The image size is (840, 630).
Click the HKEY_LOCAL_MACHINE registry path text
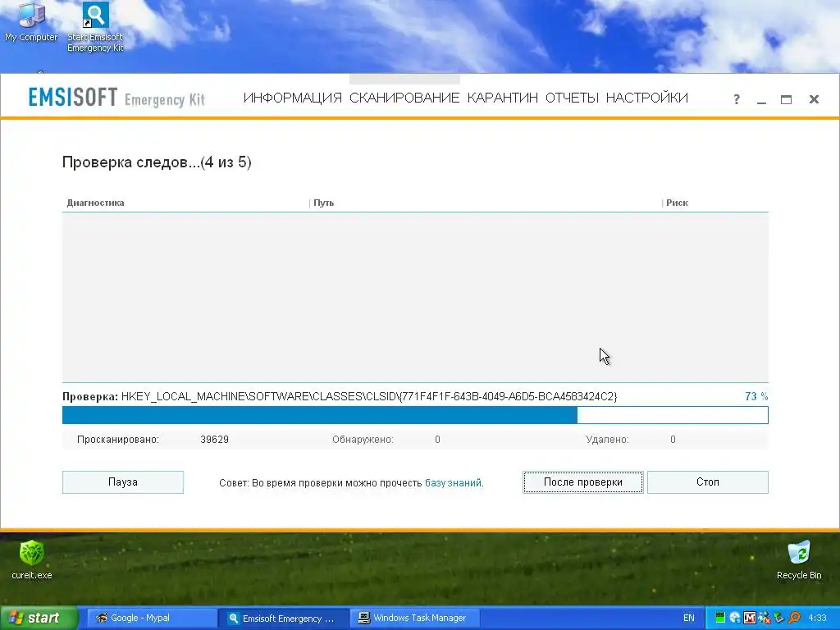pos(369,396)
